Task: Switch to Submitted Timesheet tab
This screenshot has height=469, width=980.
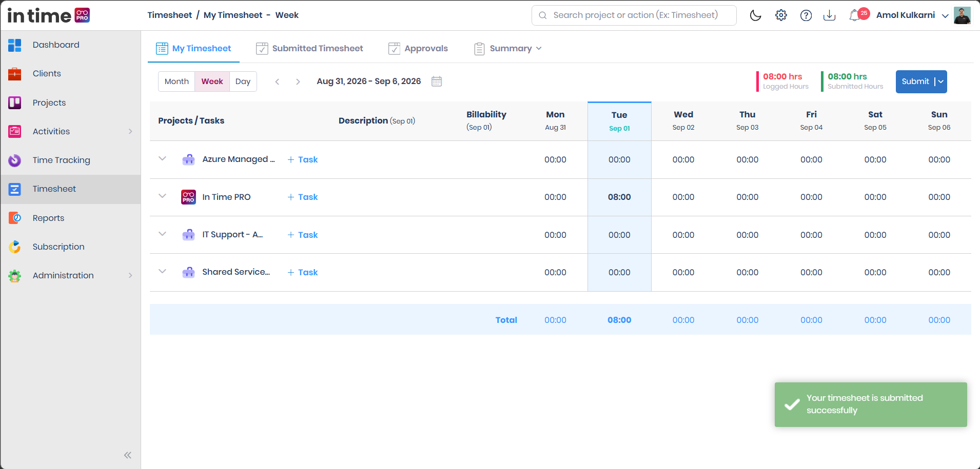Action: 309,48
